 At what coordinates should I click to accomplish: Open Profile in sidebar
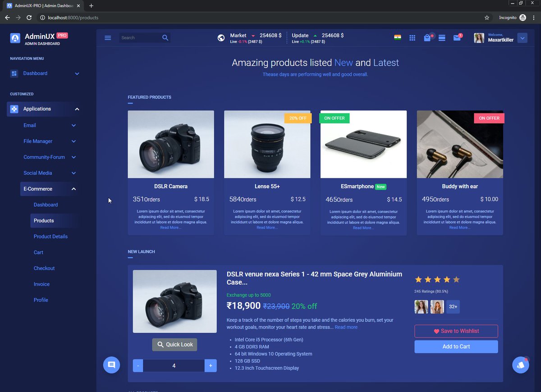click(41, 300)
